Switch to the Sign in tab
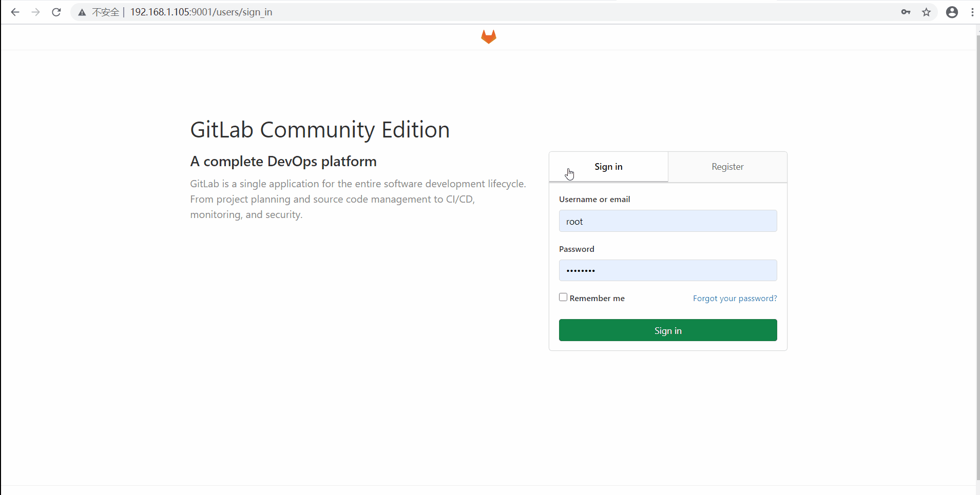Viewport: 980px width, 495px height. [608, 167]
